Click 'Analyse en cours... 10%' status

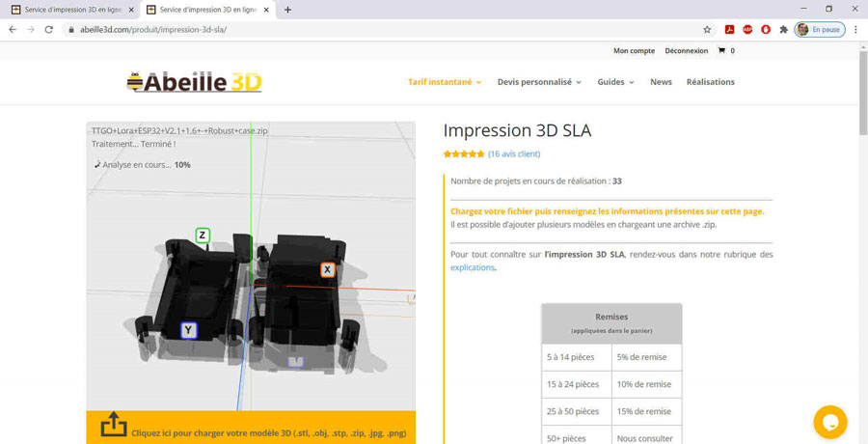tap(143, 165)
